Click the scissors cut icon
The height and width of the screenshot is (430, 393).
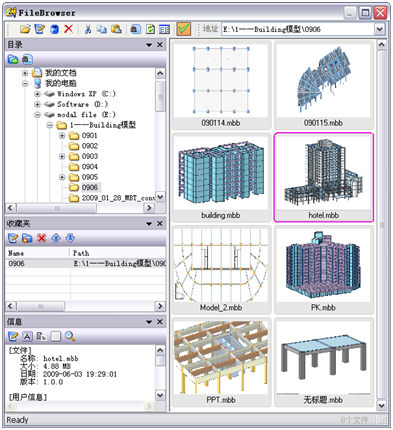(88, 29)
